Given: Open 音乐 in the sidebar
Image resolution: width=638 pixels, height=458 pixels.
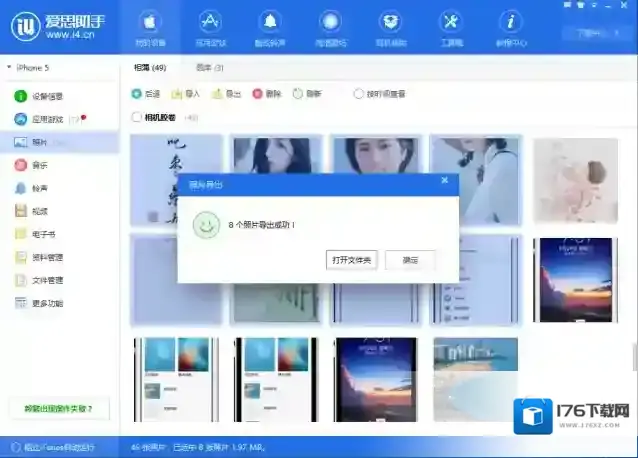Looking at the screenshot, I should coord(59,165).
